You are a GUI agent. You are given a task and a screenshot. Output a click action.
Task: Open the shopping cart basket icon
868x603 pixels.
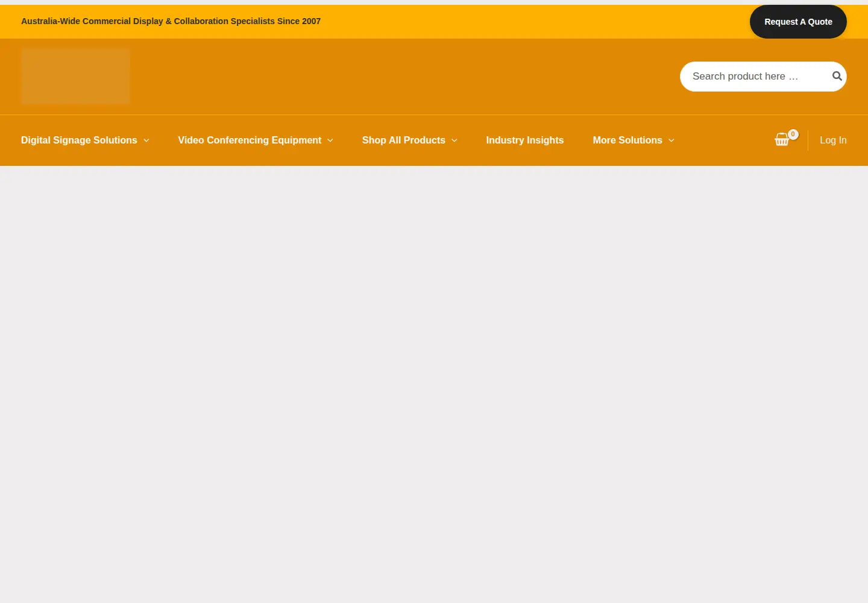pyautogui.click(x=782, y=140)
